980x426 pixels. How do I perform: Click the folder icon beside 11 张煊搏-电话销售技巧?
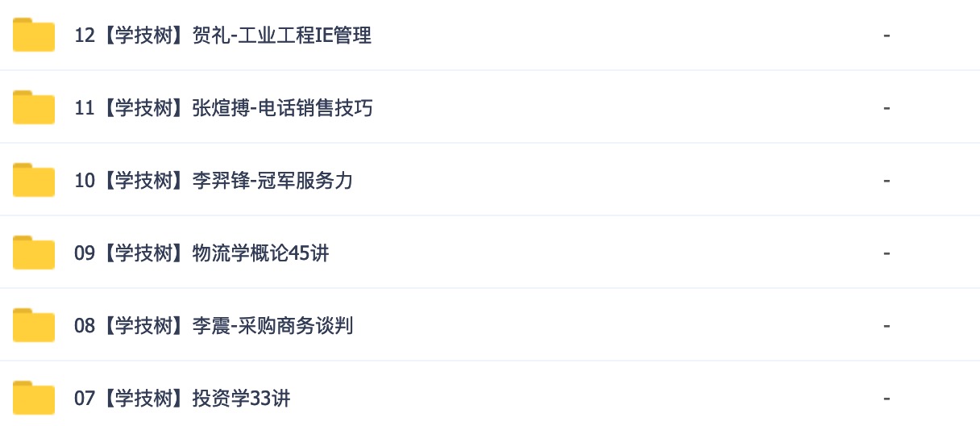[x=34, y=107]
